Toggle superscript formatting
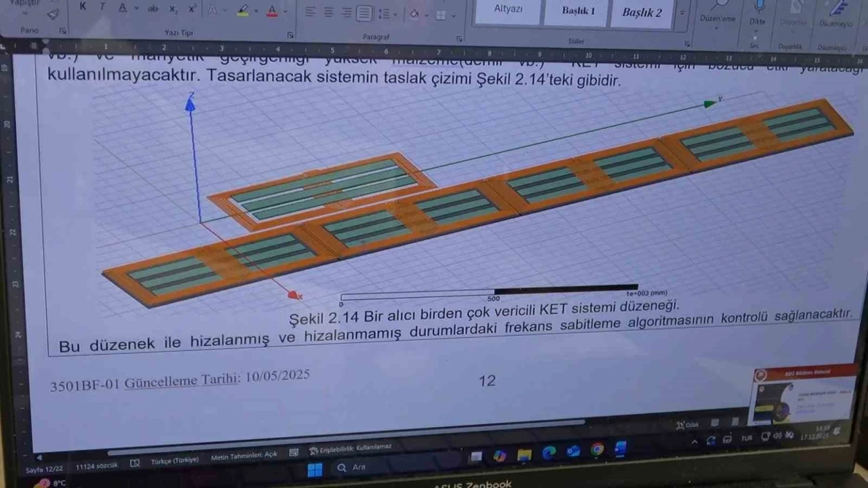 192,9
